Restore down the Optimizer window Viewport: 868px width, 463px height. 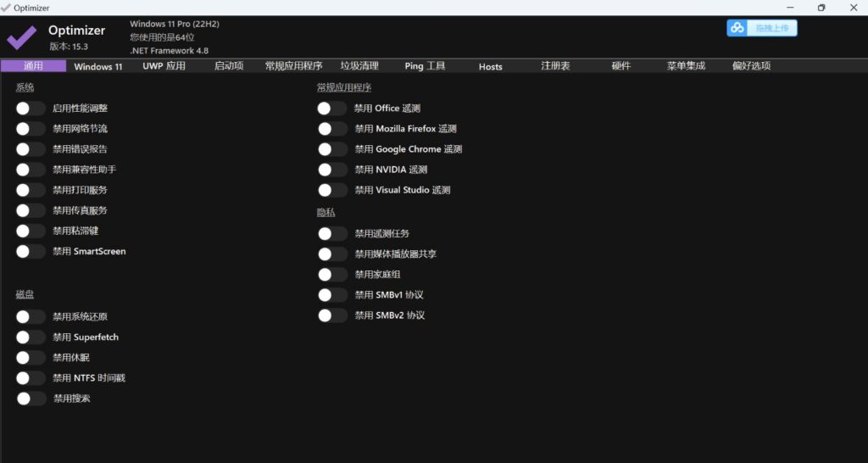click(821, 8)
